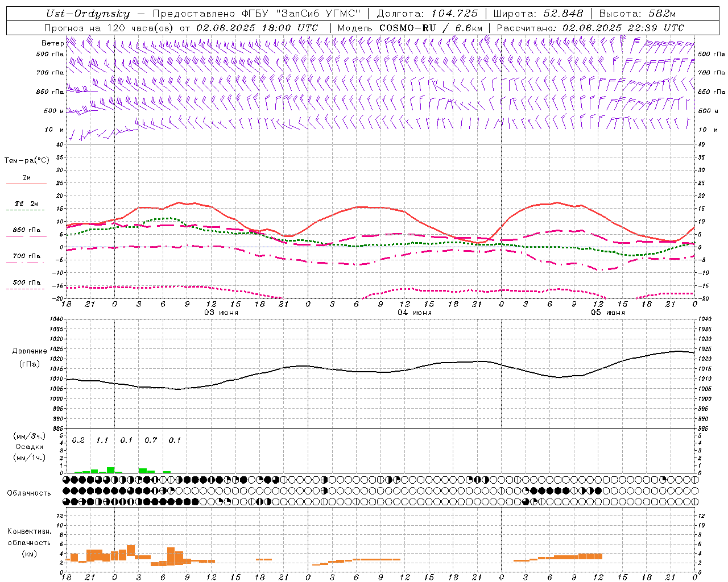Click the elevation text 'Высота: 582м'
Screen dimensions: 728x582
click(x=638, y=14)
